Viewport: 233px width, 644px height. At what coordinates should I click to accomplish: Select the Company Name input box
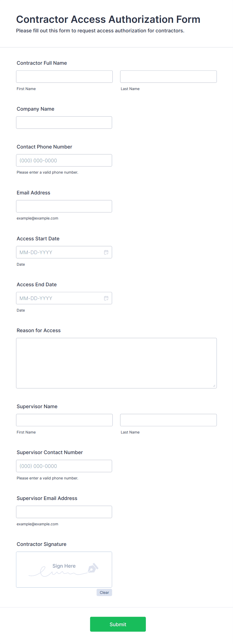point(64,122)
